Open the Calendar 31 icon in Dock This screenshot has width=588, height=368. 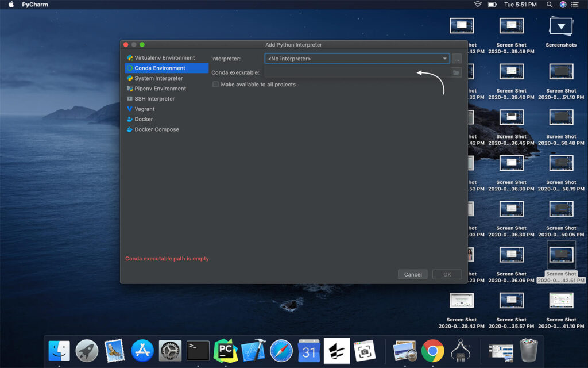309,351
